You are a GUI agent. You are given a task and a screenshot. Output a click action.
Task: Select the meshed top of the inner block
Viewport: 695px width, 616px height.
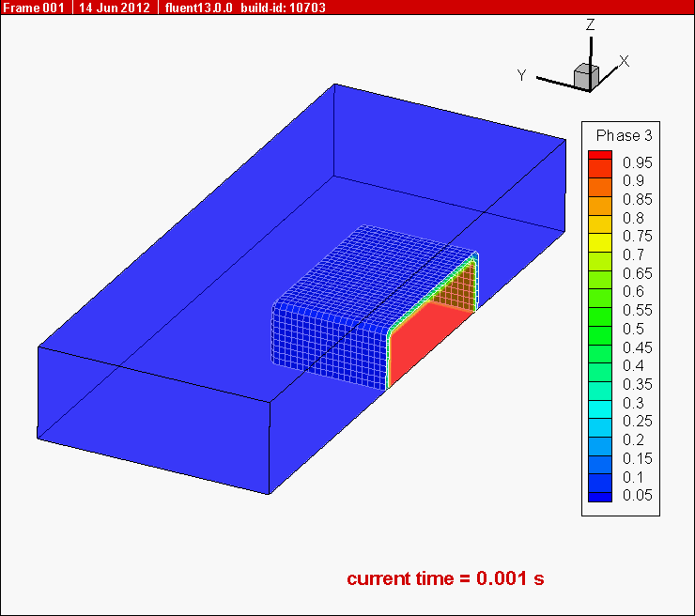coord(376,268)
